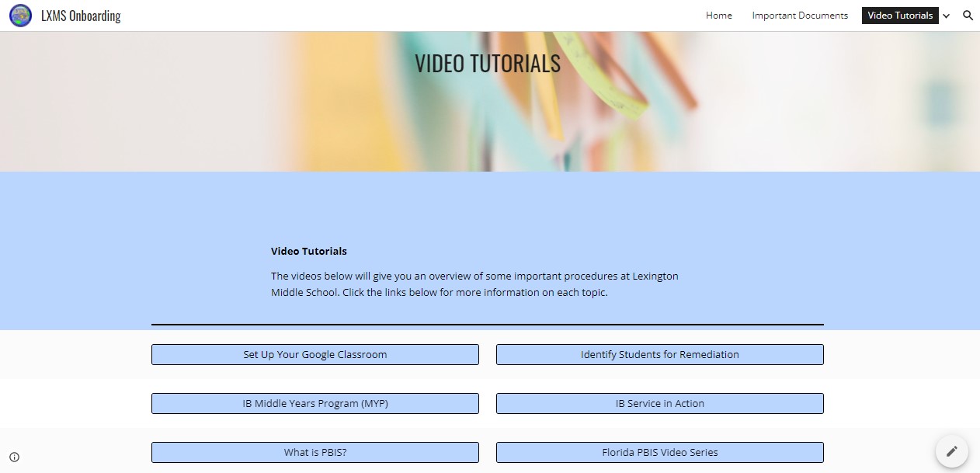Screen dimensions: 980x473
Task: Click the LXMS Onboarding site title
Action: click(x=81, y=16)
